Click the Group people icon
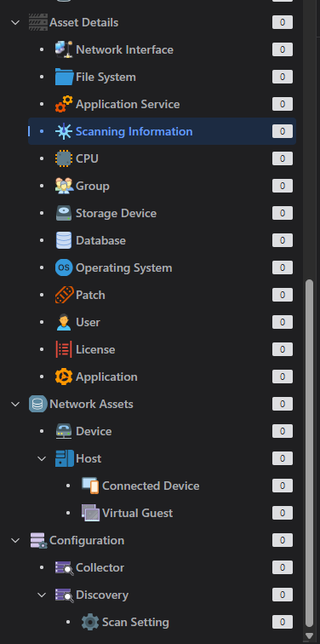This screenshot has height=644, width=320. point(64,186)
